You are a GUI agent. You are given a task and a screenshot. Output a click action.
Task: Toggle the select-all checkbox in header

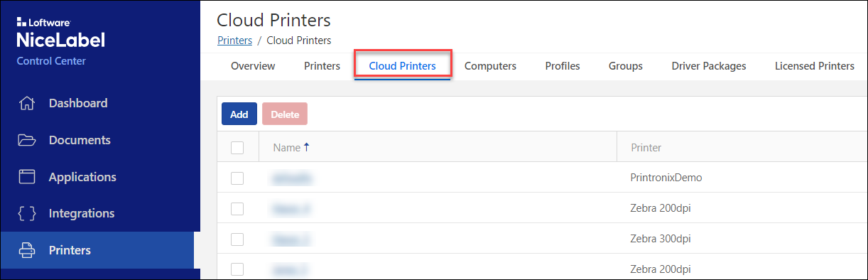(237, 148)
